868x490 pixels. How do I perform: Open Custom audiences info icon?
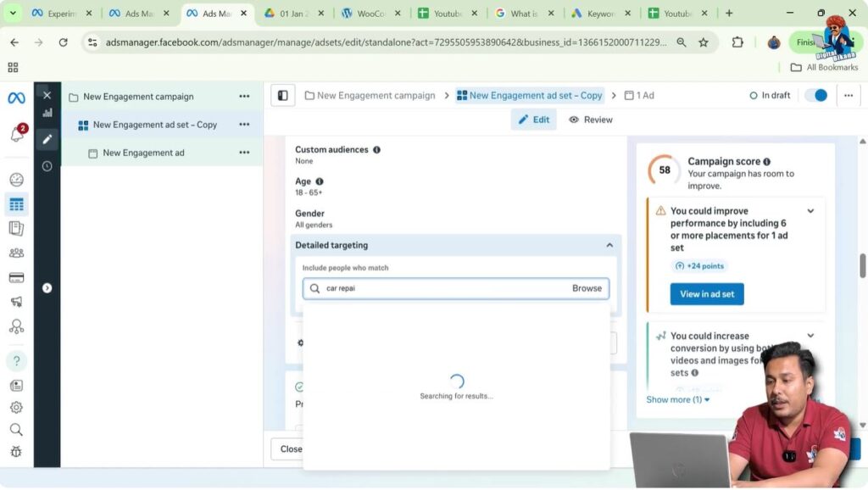(376, 149)
